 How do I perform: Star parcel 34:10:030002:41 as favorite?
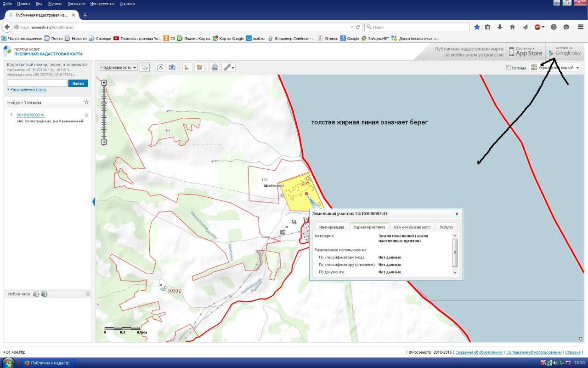86,115
